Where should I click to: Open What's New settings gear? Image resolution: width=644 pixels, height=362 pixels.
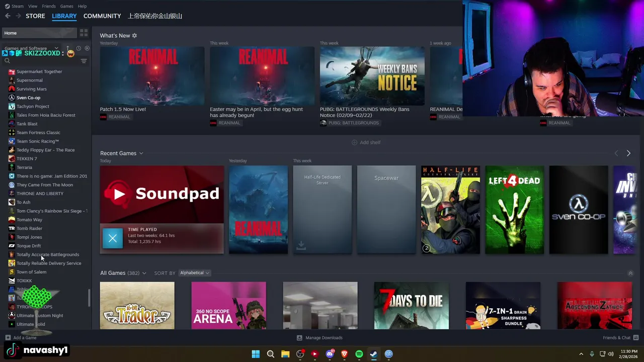(134, 36)
